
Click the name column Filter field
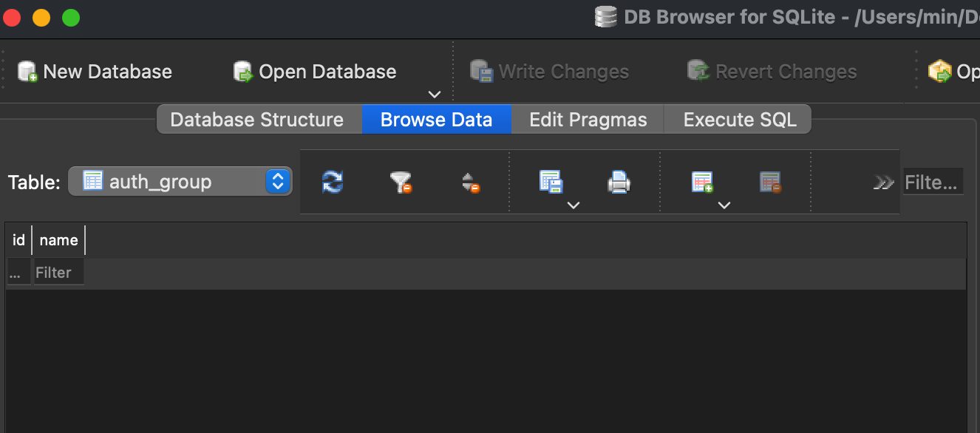pyautogui.click(x=58, y=273)
